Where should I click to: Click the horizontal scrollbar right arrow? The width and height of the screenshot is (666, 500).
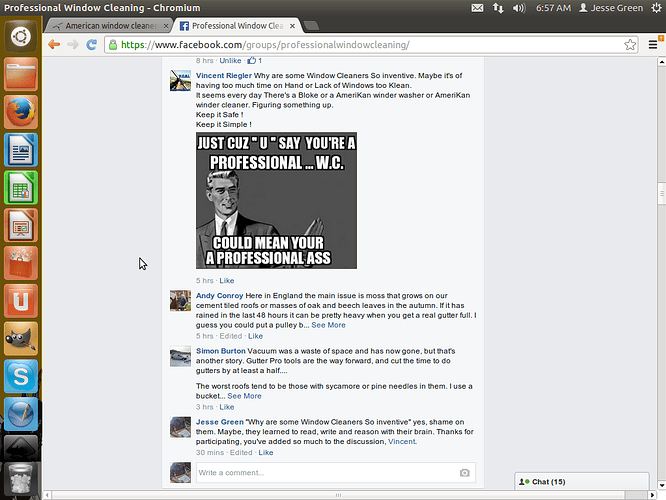(652, 495)
